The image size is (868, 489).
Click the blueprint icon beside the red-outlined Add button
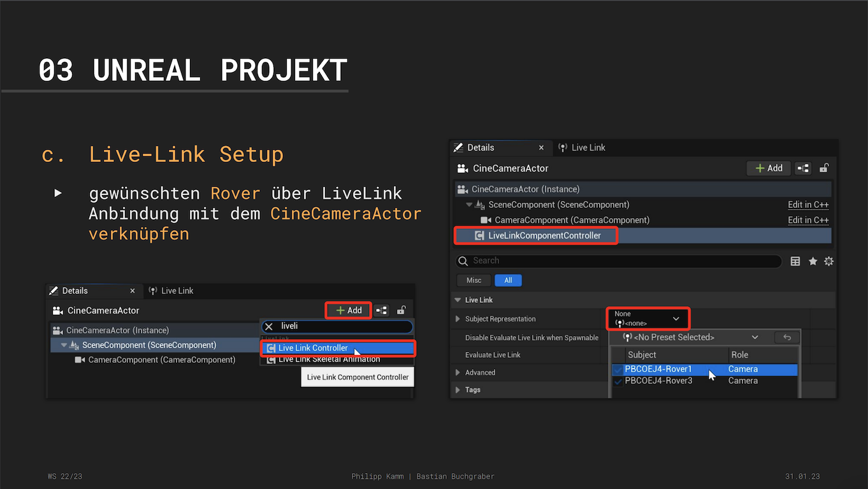pyautogui.click(x=382, y=310)
